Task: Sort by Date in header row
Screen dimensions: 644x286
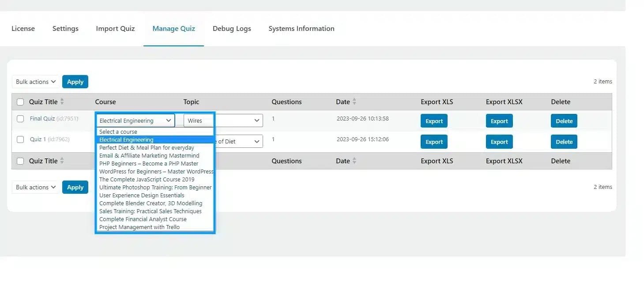Action: (x=346, y=102)
